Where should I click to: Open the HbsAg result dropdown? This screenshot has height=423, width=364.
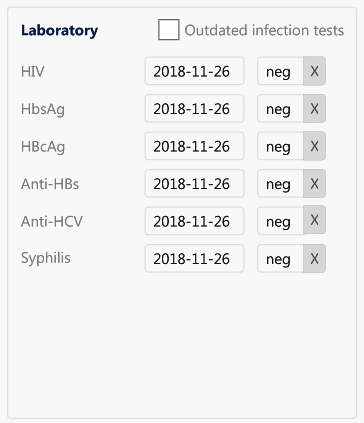(x=280, y=109)
